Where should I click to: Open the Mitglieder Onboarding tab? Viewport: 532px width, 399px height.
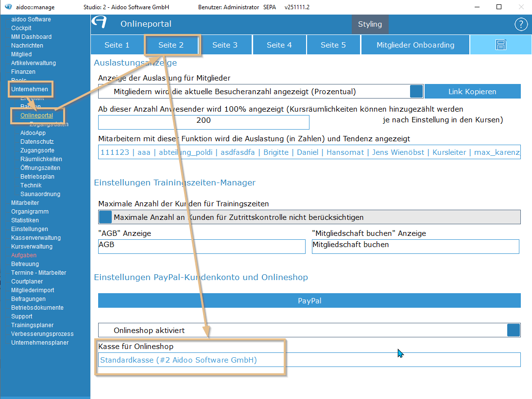pos(415,45)
